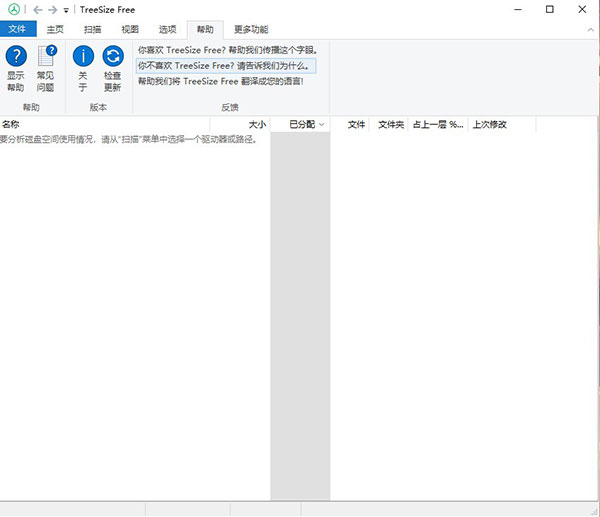600x517 pixels.
Task: Click the 文件夹 (Folders) column header
Action: (x=389, y=124)
